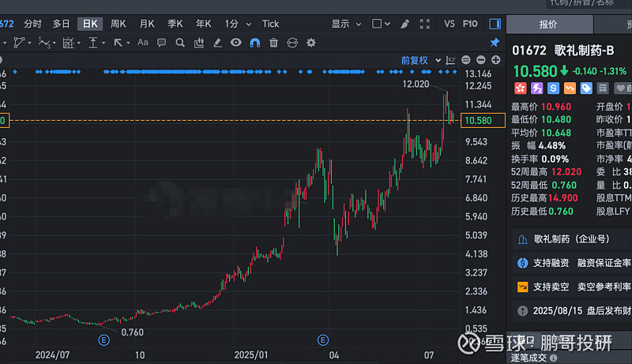Open the 显示 display dropdown
Viewport: 632px width, 364px height.
click(346, 24)
